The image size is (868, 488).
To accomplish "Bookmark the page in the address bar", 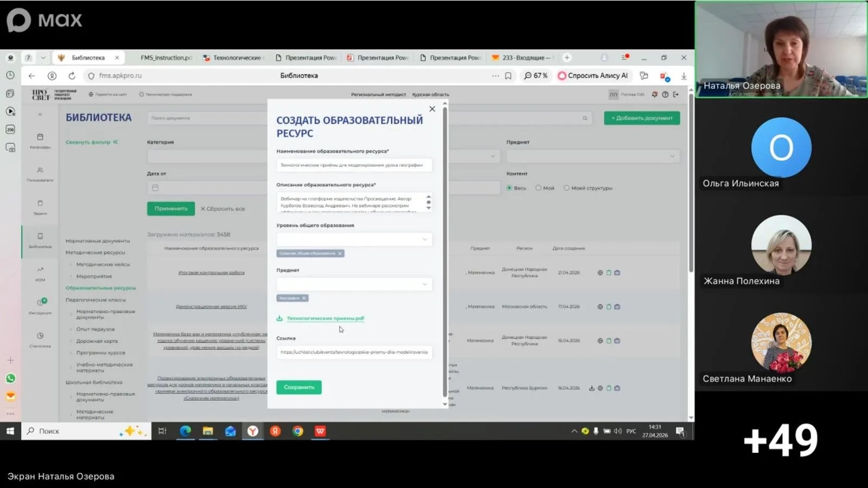I will (x=508, y=76).
